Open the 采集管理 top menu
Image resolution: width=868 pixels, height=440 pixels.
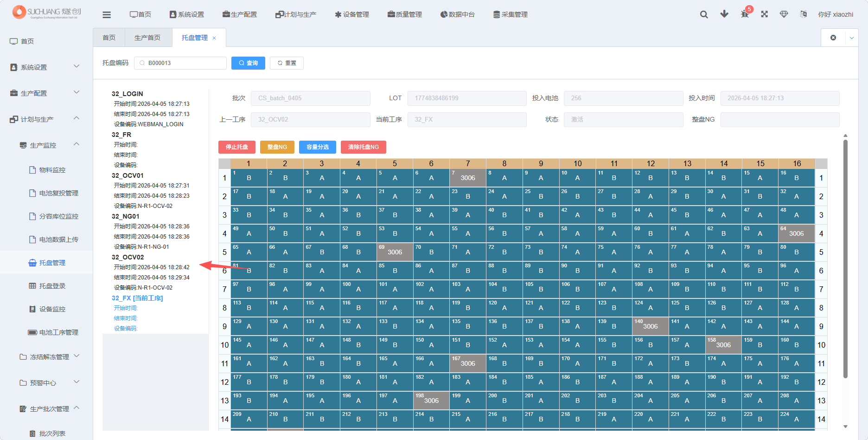pos(511,14)
